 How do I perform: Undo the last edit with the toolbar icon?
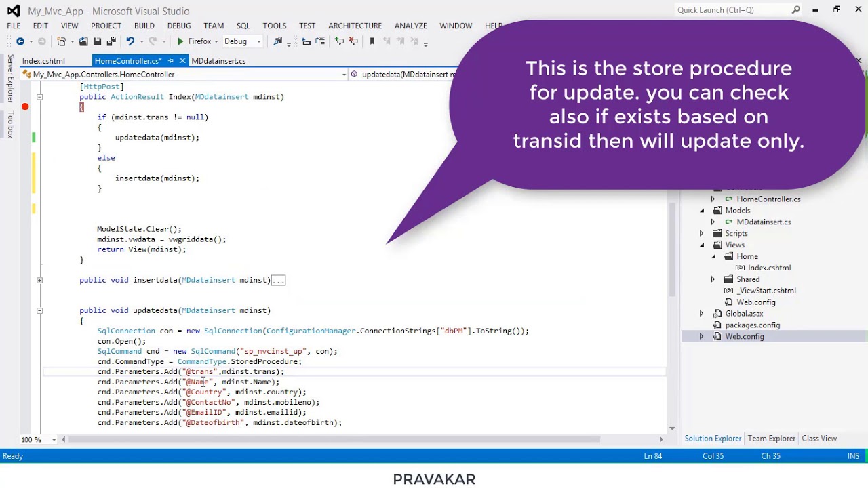pyautogui.click(x=130, y=41)
